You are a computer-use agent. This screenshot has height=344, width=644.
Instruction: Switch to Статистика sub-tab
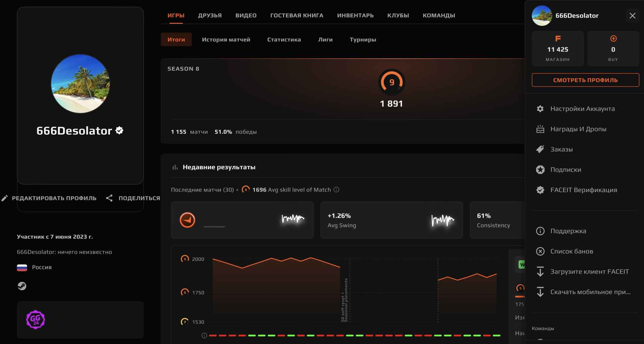point(284,40)
